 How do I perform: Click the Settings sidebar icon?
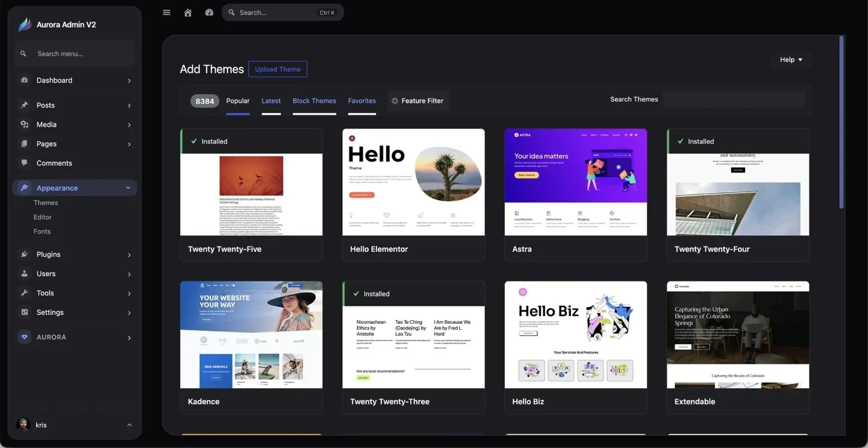[x=25, y=312]
